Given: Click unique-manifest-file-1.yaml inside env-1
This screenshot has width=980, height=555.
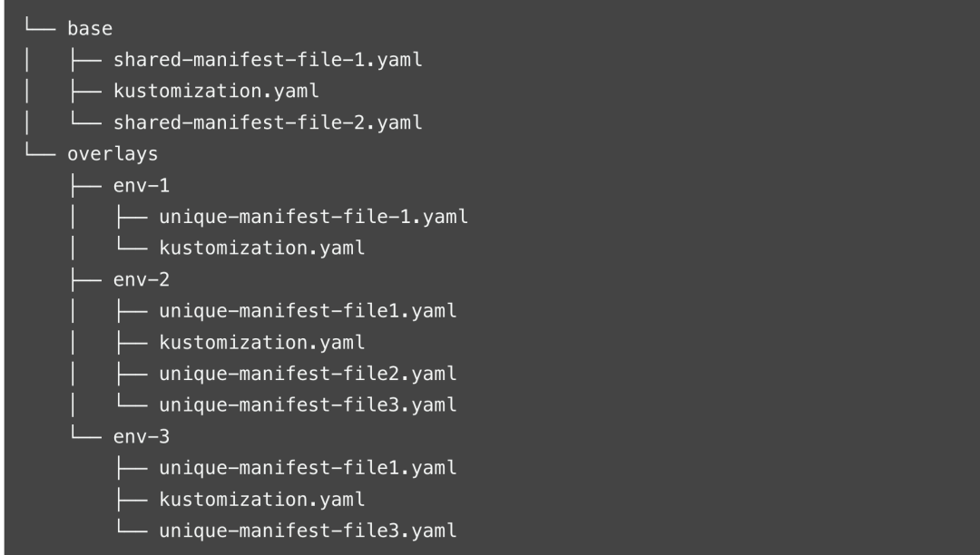Looking at the screenshot, I should (313, 217).
